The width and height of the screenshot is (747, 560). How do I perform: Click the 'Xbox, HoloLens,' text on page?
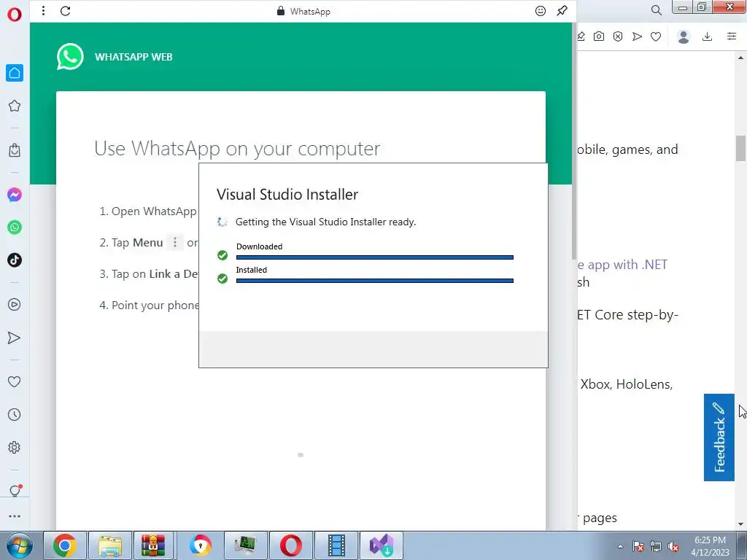click(x=626, y=384)
